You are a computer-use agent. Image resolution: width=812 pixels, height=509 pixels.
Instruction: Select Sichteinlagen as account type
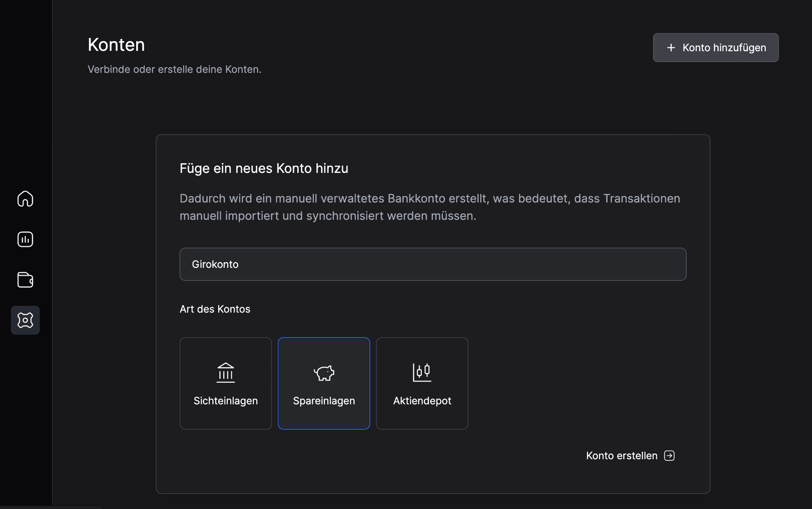pyautogui.click(x=225, y=383)
